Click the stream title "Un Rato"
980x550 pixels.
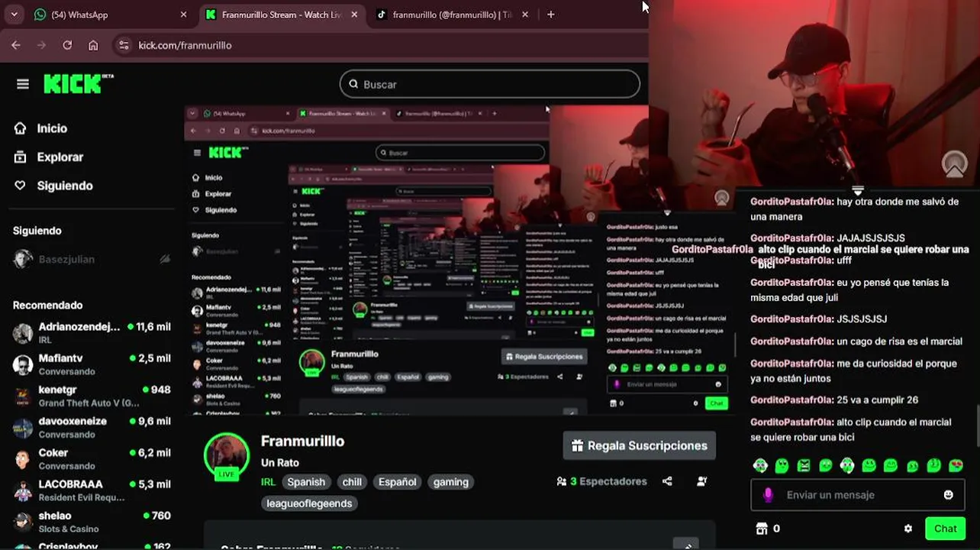[280, 463]
